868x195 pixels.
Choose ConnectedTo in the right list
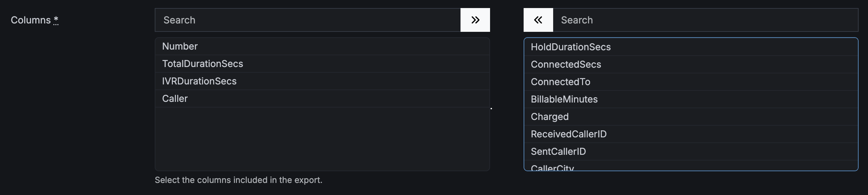click(x=691, y=82)
